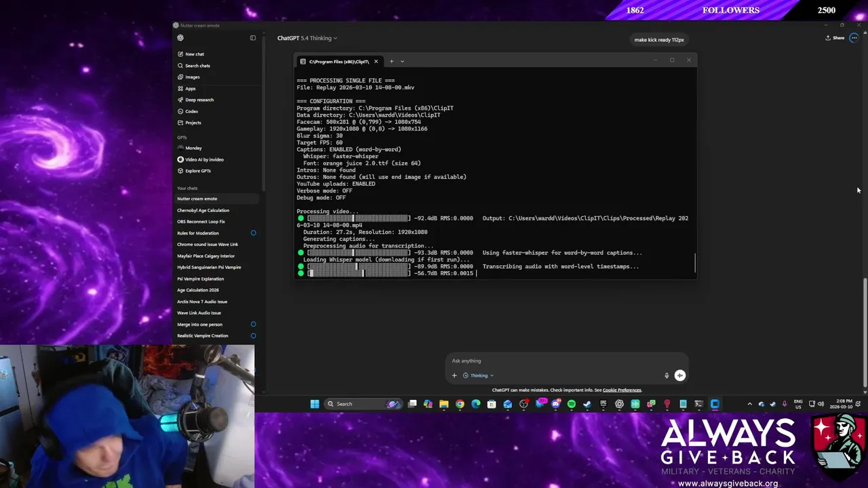This screenshot has height=488, width=868.
Task: Click the microphone dictate icon
Action: tap(667, 375)
